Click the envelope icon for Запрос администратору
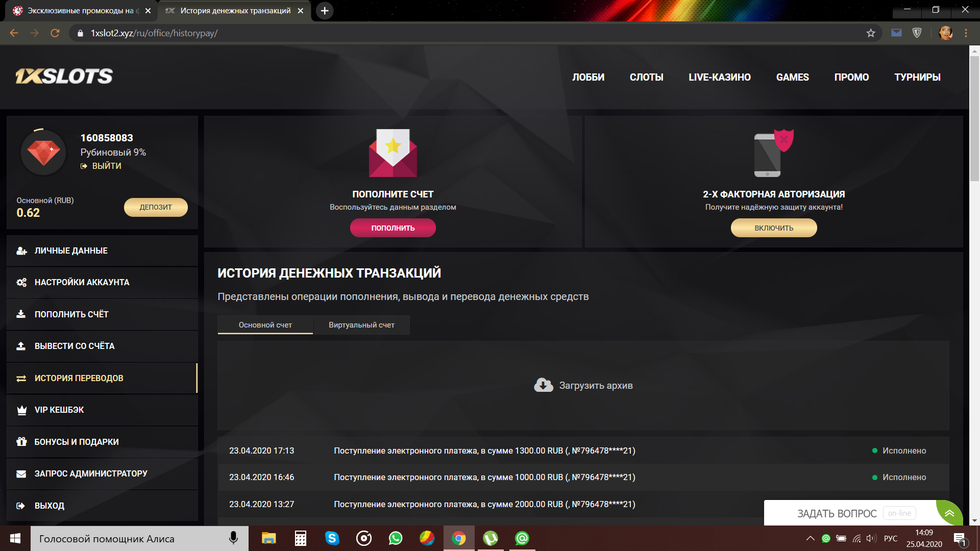Viewport: 980px width, 551px height. 20,473
